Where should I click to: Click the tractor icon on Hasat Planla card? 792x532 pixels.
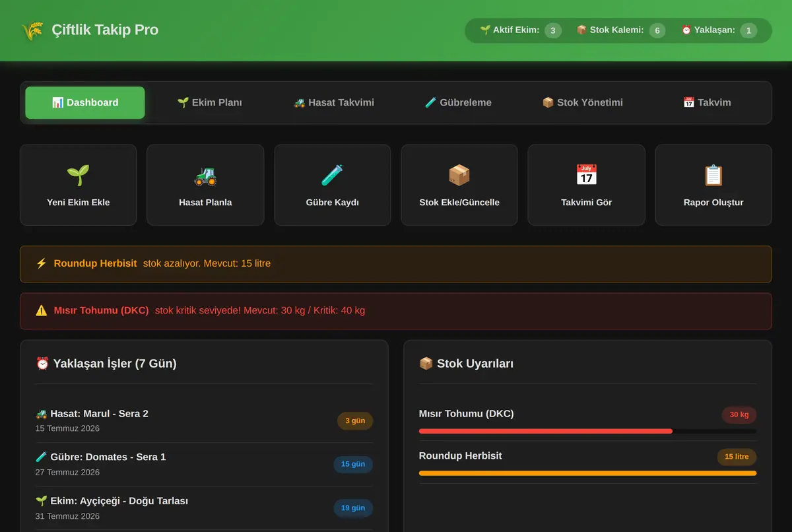[205, 175]
